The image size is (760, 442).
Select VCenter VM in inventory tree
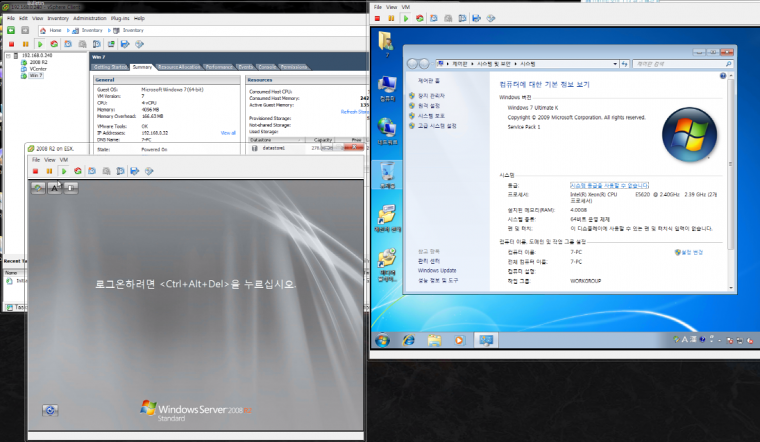(38, 69)
